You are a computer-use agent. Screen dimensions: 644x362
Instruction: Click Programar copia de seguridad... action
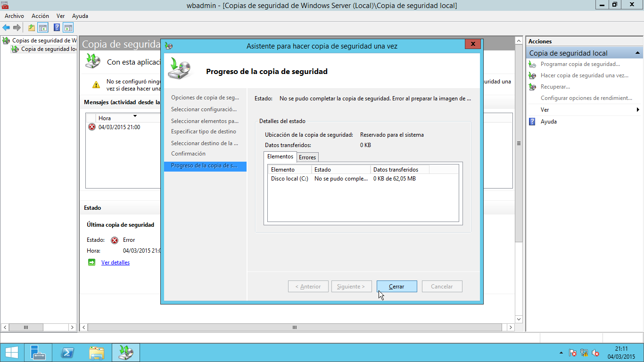580,64
